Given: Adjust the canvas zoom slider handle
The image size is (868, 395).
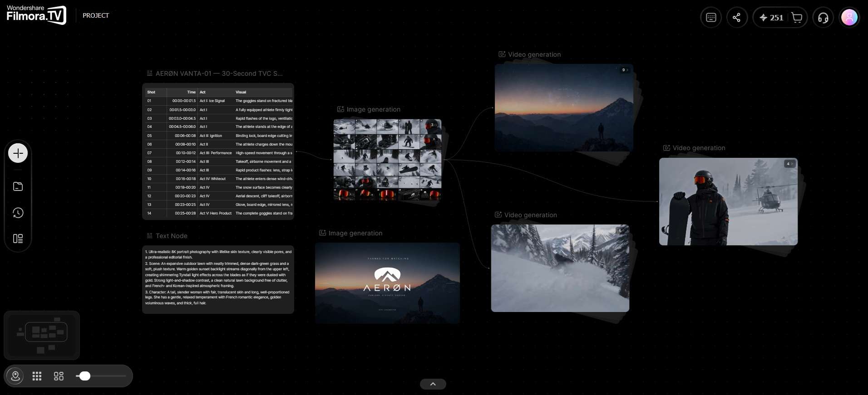Looking at the screenshot, I should pyautogui.click(x=85, y=376).
